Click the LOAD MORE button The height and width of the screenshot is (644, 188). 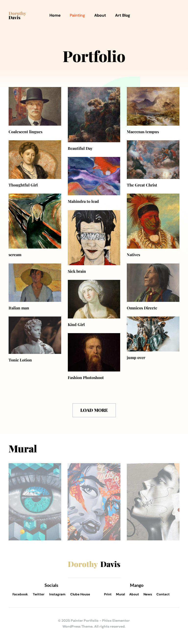[94, 410]
